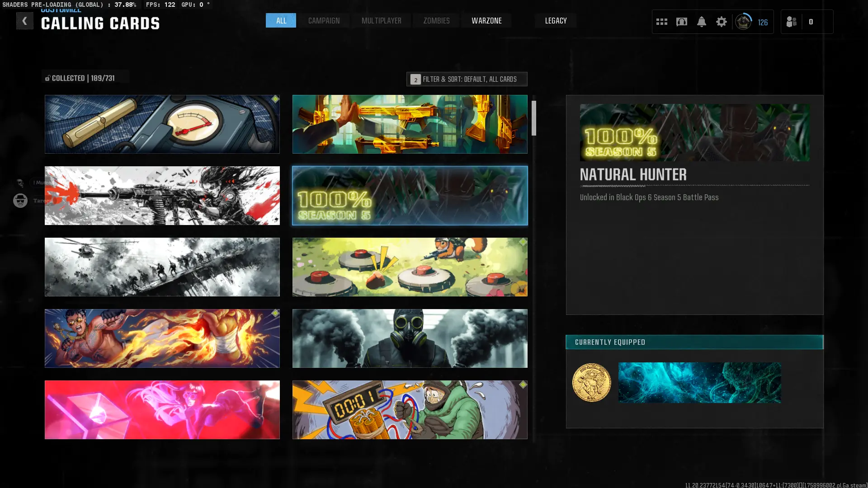The image size is (868, 488).
Task: Select the ALL tab
Action: 281,20
